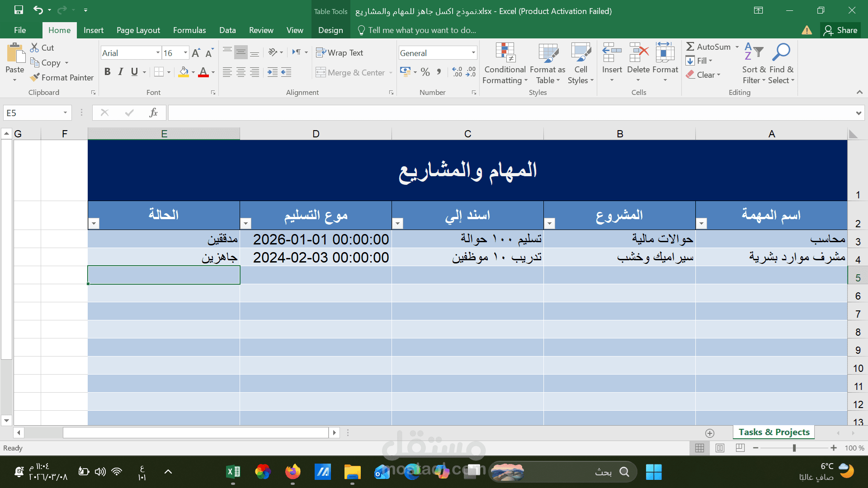The height and width of the screenshot is (488, 868).
Task: Toggle Underline formatting
Action: [x=134, y=72]
